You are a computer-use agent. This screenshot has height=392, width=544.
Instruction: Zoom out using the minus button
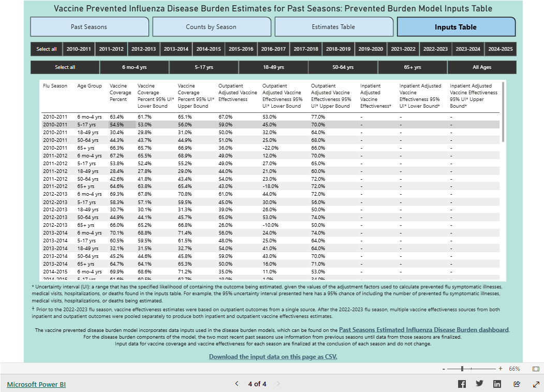pos(444,369)
